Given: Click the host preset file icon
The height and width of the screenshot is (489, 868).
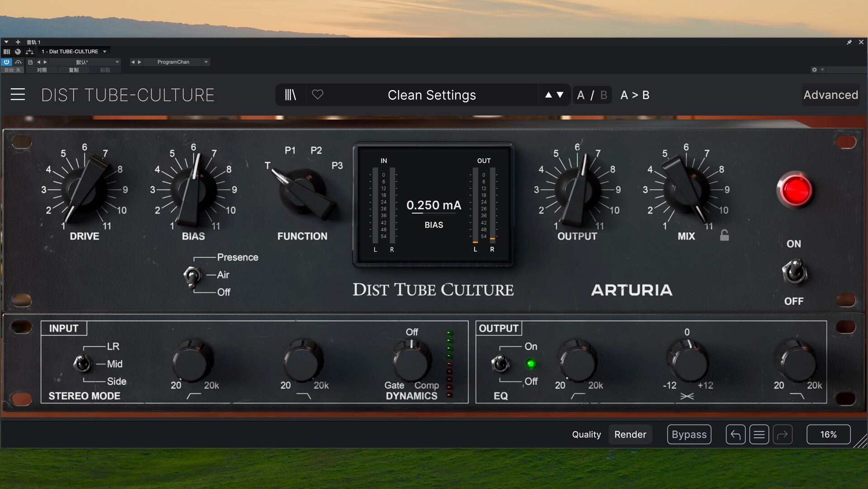Looking at the screenshot, I should pyautogui.click(x=30, y=62).
